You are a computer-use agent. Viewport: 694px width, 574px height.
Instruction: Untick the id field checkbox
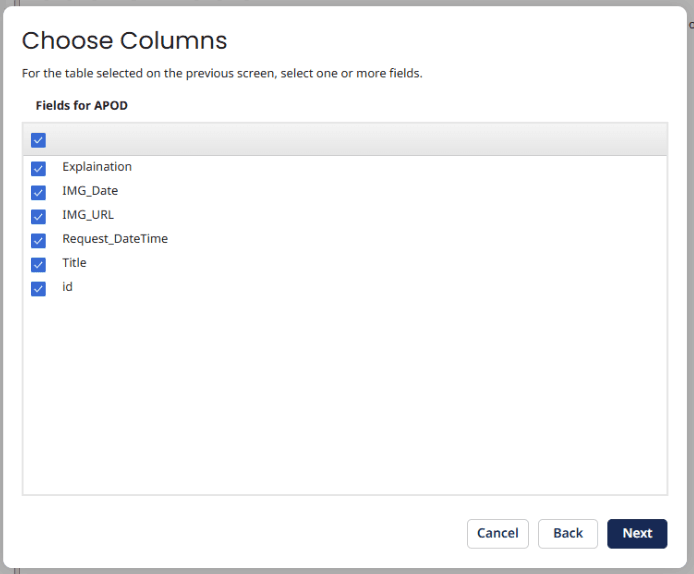[x=38, y=288]
